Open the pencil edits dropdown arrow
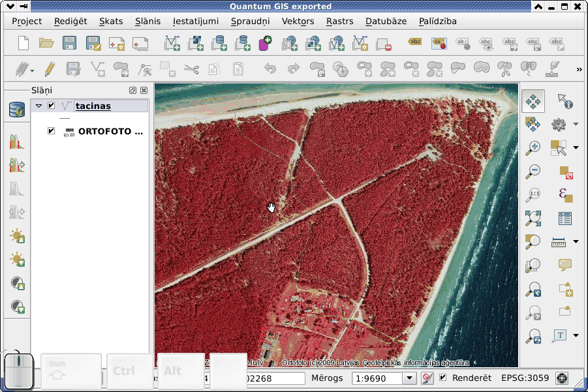This screenshot has width=588, height=392. (x=33, y=71)
